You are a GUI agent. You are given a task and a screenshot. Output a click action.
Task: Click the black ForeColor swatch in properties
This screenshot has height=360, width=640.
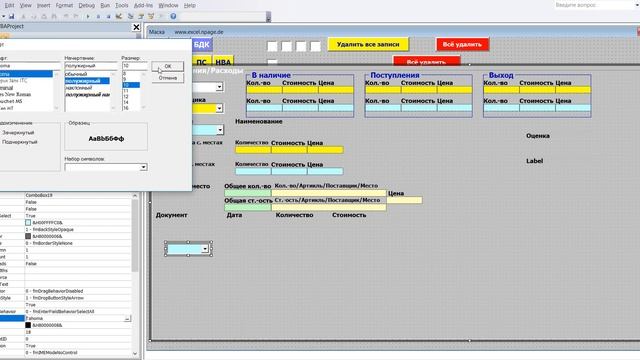[x=28, y=325]
